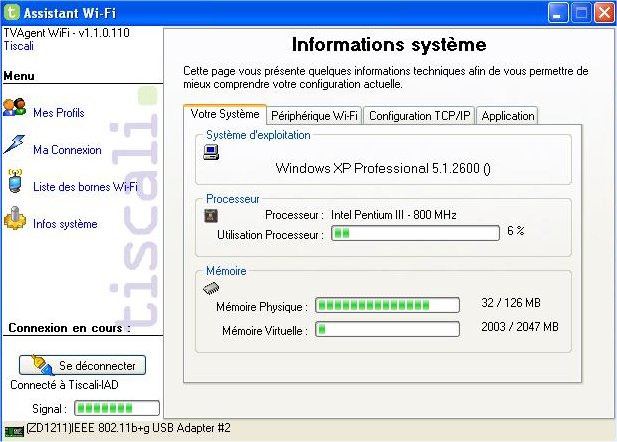This screenshot has height=442, width=617.
Task: Click the Informations système heading
Action: (x=389, y=44)
